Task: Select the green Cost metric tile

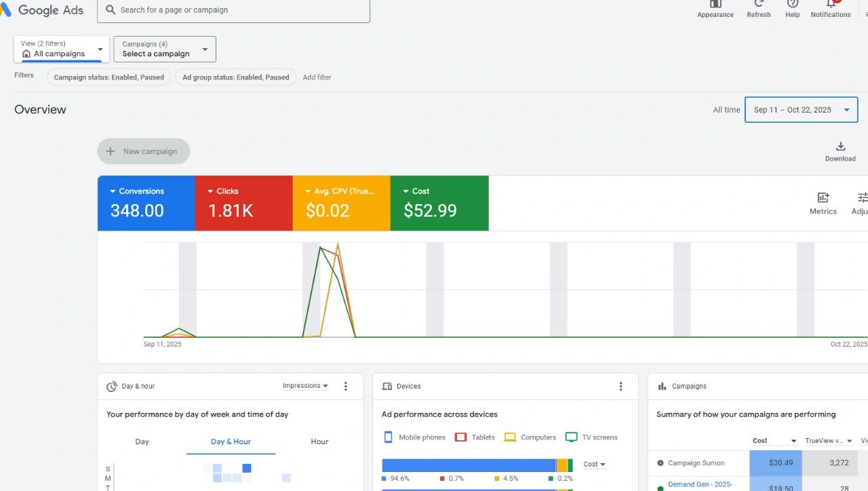Action: point(439,203)
